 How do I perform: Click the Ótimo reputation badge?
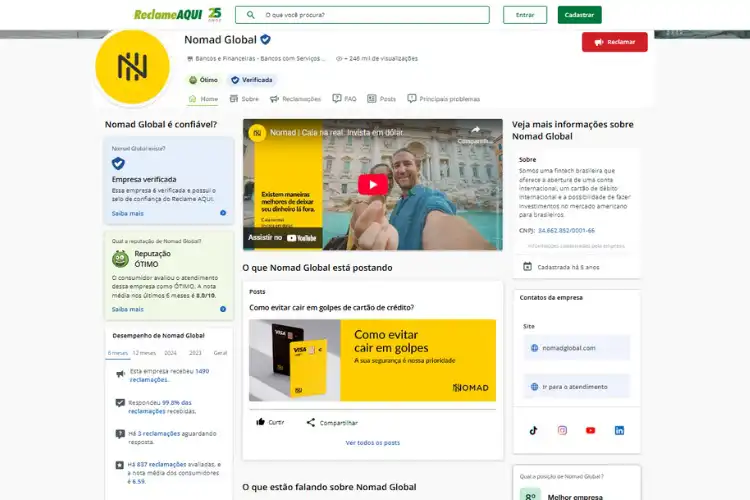click(x=203, y=80)
